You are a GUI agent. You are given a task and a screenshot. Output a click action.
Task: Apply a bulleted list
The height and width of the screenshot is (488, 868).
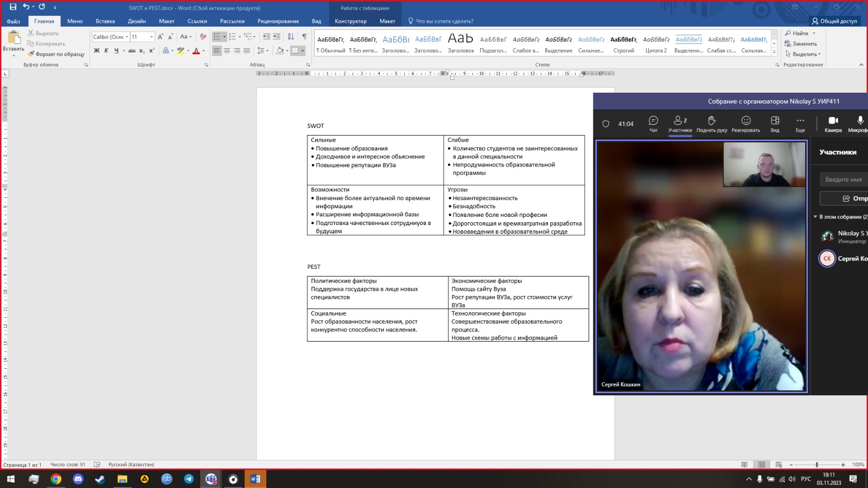217,37
